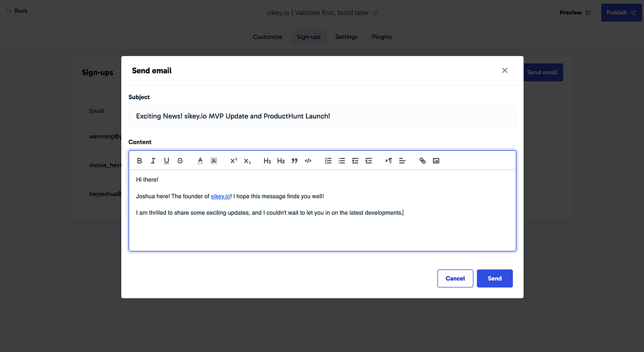Viewport: 644px width, 352px height.
Task: Insert a code block
Action: click(x=308, y=161)
